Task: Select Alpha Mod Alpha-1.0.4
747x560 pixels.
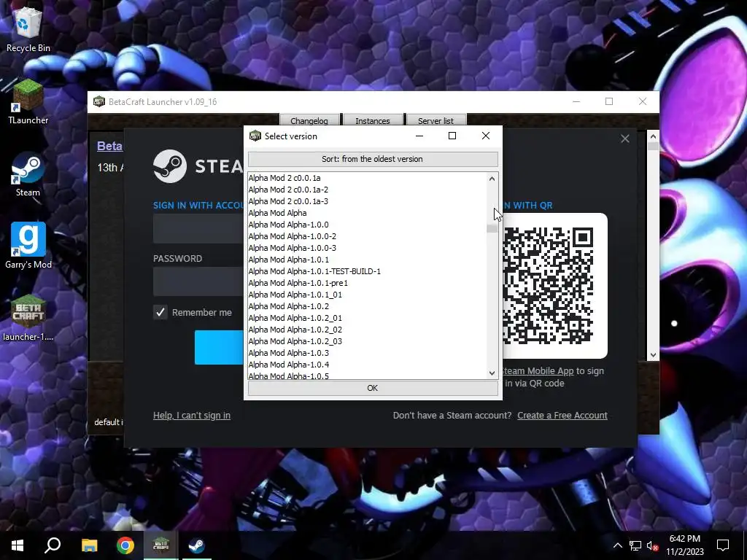Action: [x=367, y=365]
